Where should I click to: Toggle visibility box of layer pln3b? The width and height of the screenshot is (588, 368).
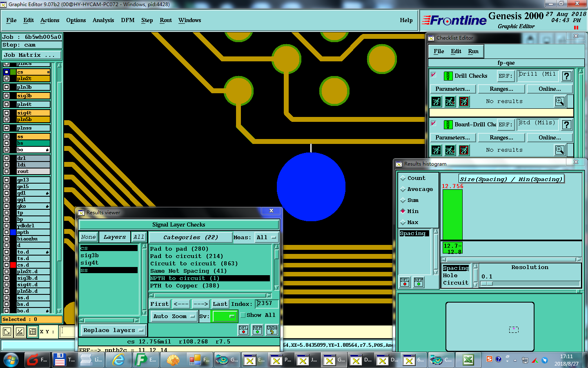[x=7, y=87]
